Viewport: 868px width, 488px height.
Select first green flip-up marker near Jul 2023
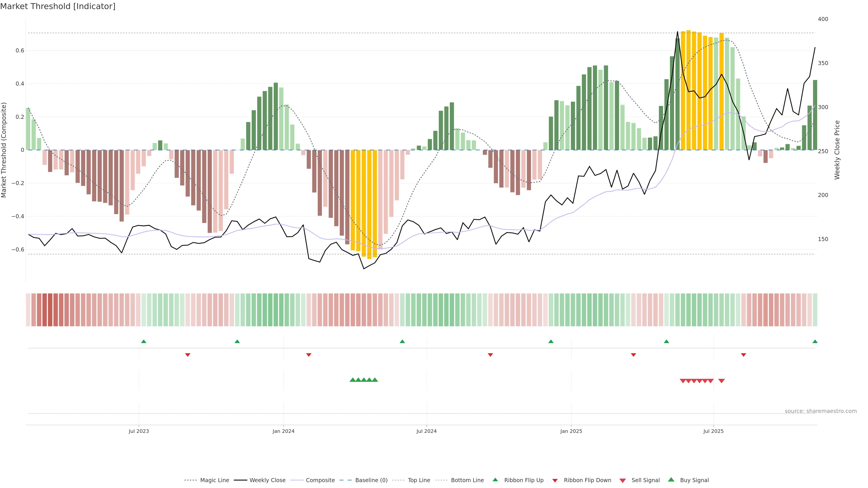click(144, 342)
